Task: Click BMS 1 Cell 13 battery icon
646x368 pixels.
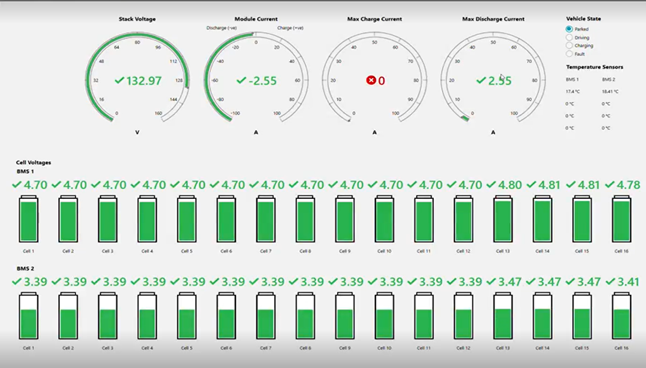Action: tap(503, 219)
